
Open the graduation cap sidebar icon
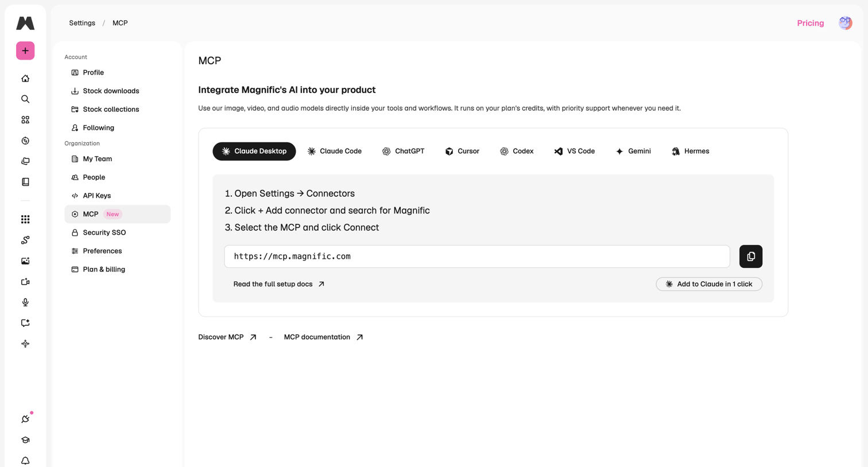(x=25, y=440)
